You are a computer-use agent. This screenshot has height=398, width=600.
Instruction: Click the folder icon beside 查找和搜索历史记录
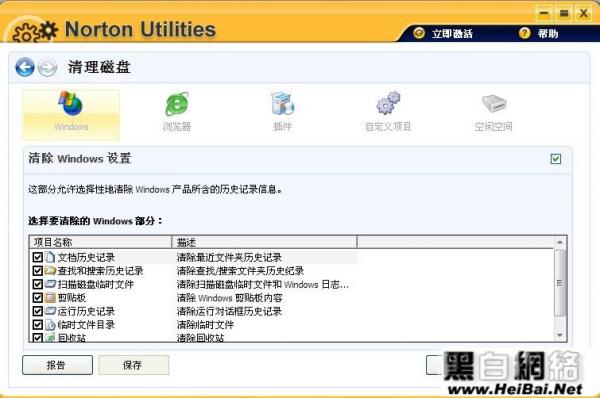(x=50, y=271)
